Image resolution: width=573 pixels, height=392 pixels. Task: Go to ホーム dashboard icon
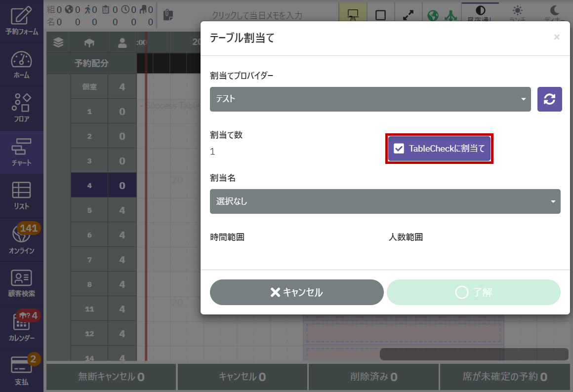[x=21, y=65]
